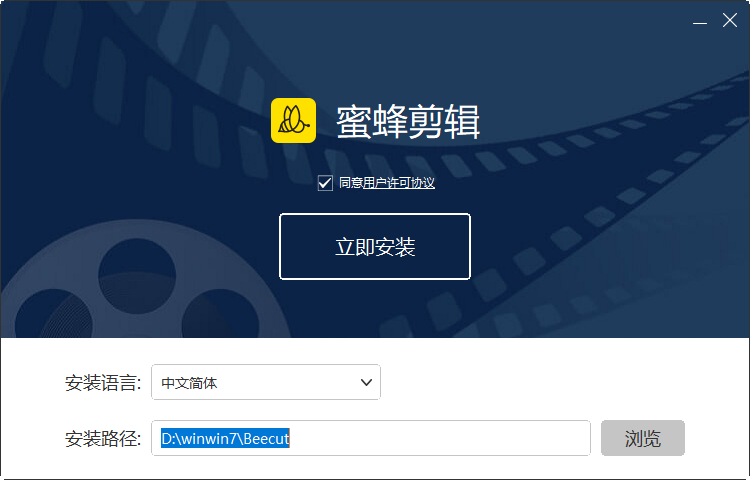750x480 pixels.
Task: Click the 安装语言 label
Action: tap(103, 383)
